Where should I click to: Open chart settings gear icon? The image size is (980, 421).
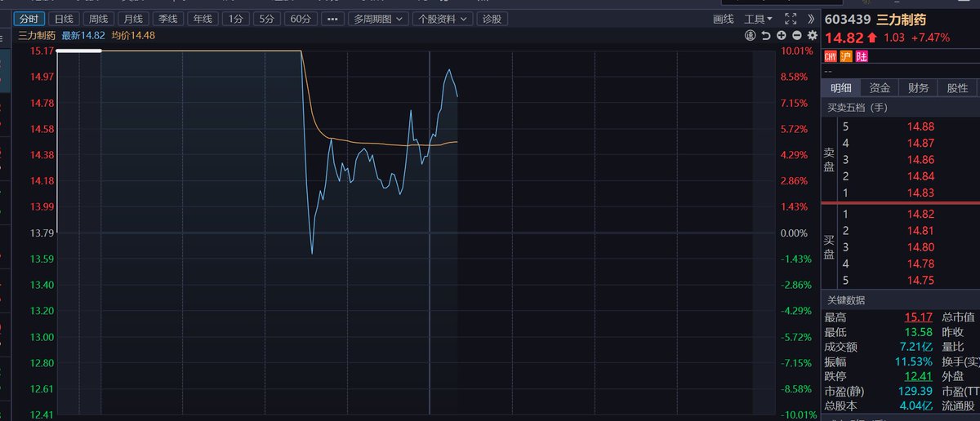point(812,36)
